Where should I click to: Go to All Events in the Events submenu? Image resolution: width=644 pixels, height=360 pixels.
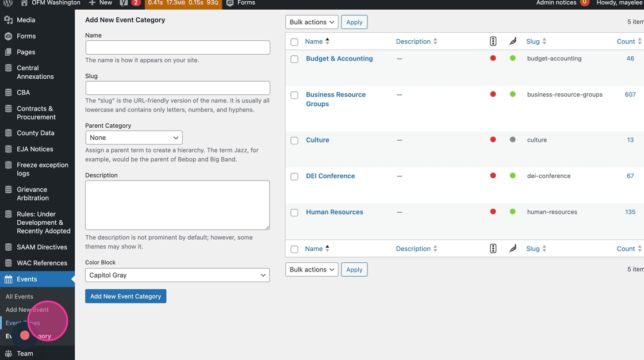click(20, 297)
